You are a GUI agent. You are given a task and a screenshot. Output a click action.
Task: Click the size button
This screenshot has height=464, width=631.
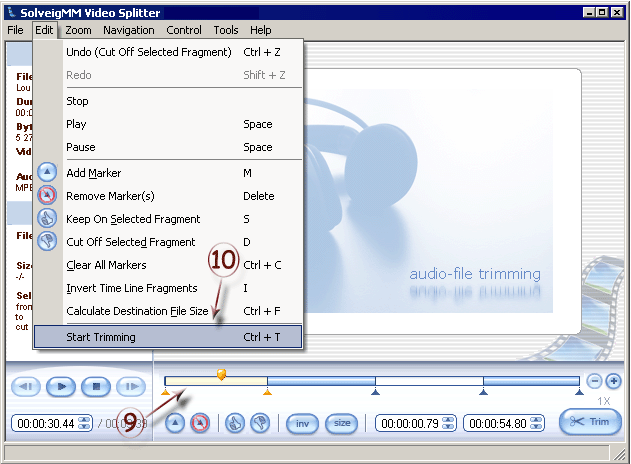341,424
